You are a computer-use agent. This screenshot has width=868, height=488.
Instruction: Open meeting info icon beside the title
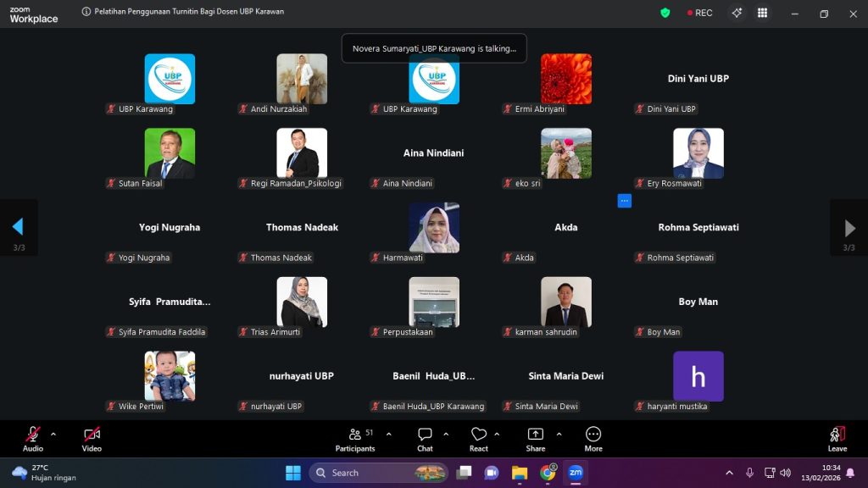pyautogui.click(x=86, y=12)
